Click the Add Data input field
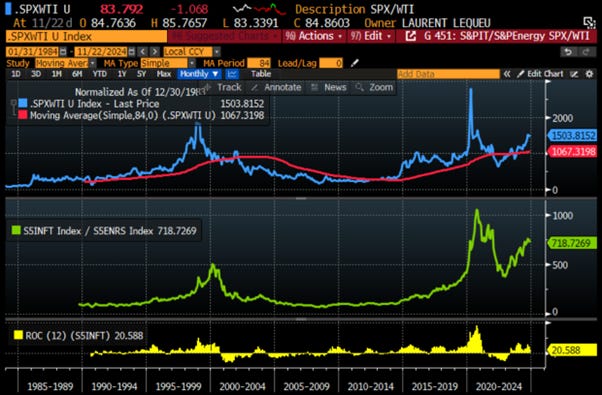Screen dimensions: 602x395 click(x=448, y=74)
